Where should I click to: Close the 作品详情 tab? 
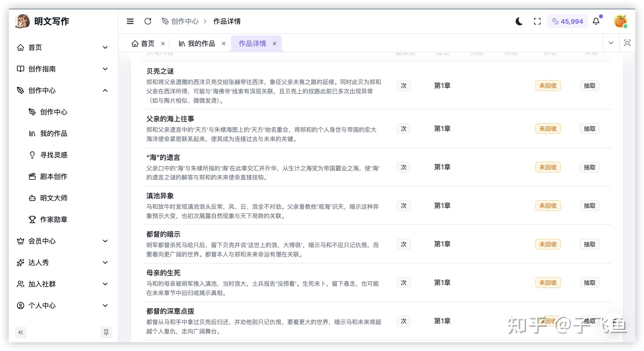coord(275,44)
